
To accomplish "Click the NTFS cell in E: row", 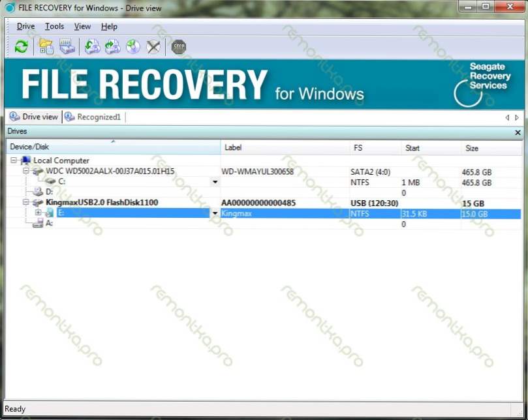I will coord(360,214).
